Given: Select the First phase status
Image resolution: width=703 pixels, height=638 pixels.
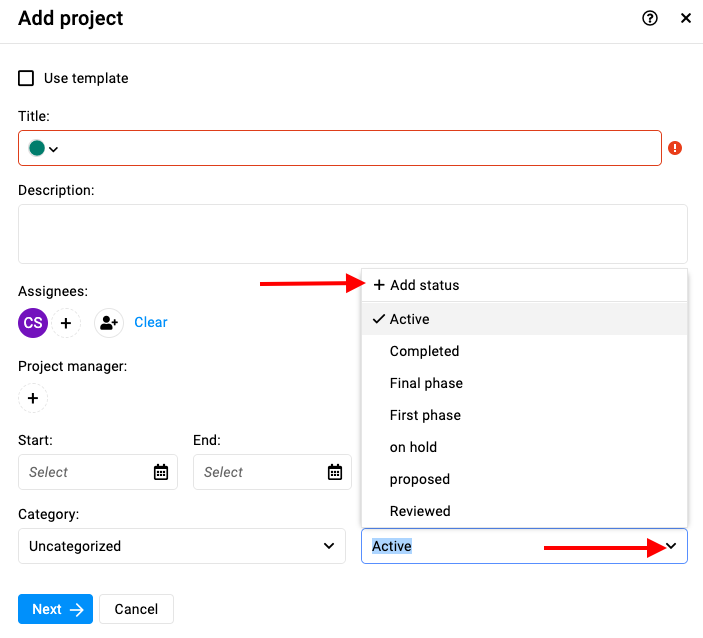Looking at the screenshot, I should pyautogui.click(x=524, y=415).
